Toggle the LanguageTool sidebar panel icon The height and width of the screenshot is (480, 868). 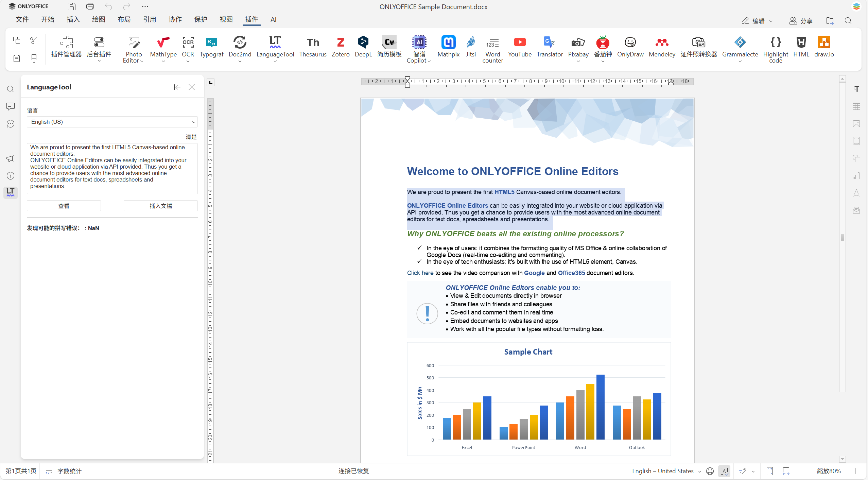coord(11,192)
